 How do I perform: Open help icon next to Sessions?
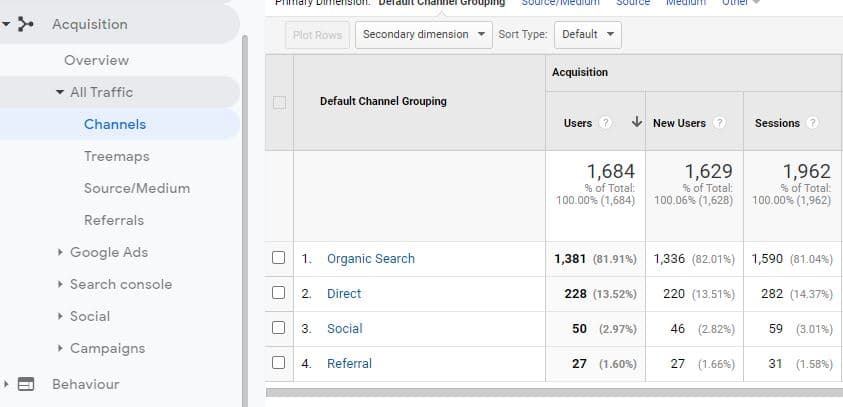click(812, 123)
